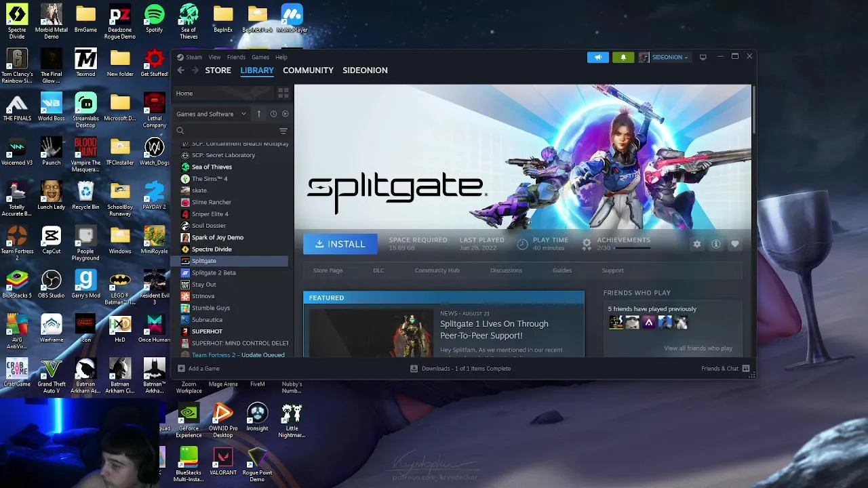Open Splitgate 1 Lives On news article
Image resolution: width=868 pixels, height=488 pixels.
click(x=494, y=329)
